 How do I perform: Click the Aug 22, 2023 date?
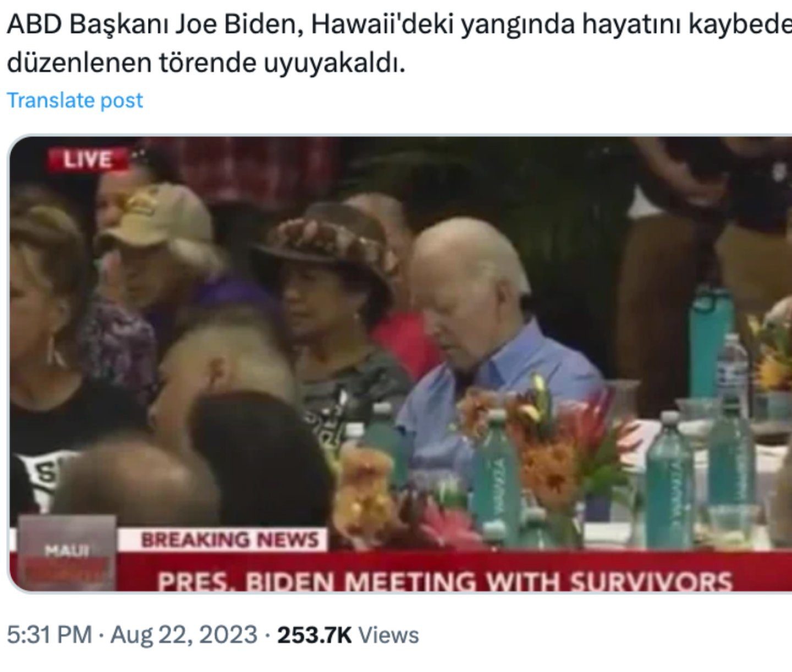pyautogui.click(x=184, y=635)
